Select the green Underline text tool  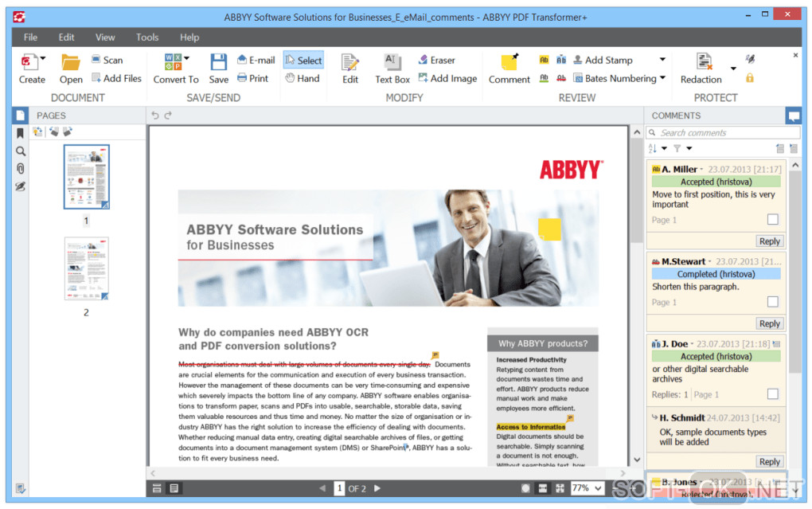[x=544, y=78]
